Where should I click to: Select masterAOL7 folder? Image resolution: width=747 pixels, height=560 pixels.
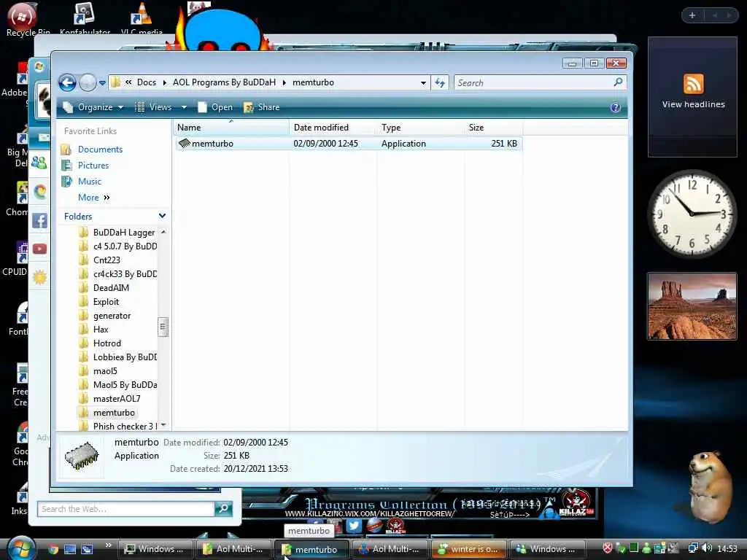pos(117,399)
